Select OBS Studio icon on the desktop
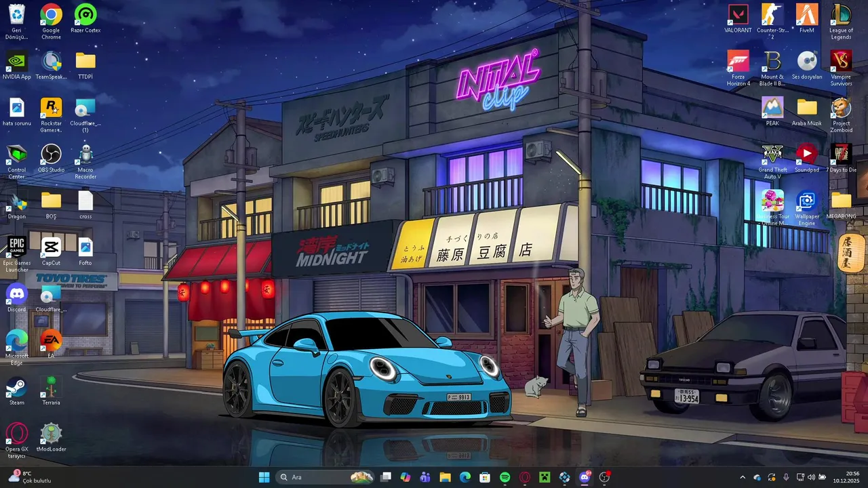868x488 pixels. pos(51,158)
